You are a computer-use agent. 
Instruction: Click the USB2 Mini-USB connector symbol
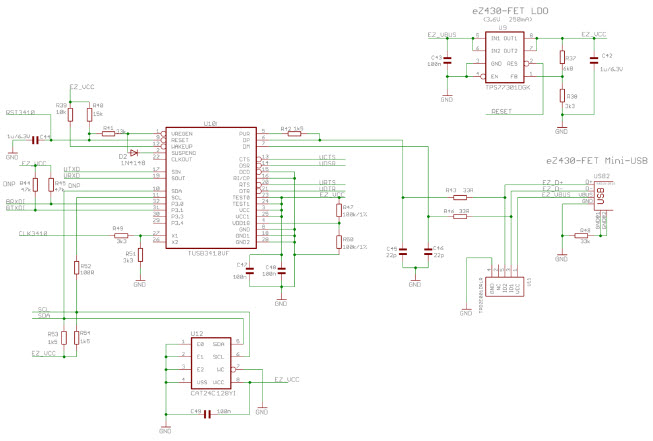coord(600,192)
